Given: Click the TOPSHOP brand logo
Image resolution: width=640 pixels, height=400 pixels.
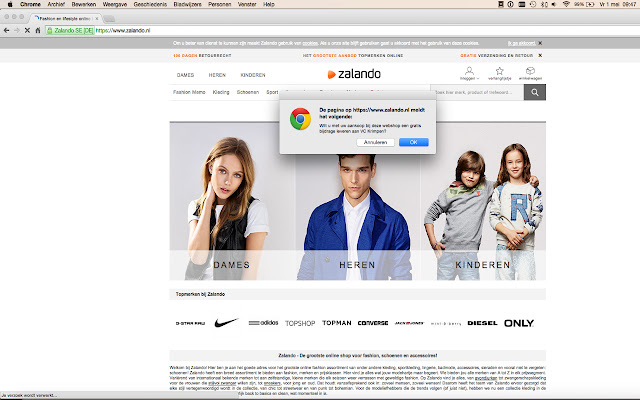Looking at the screenshot, I should pos(300,323).
